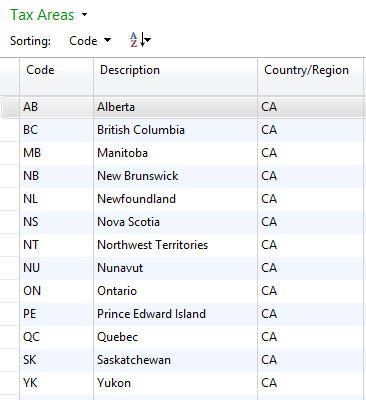Image resolution: width=366 pixels, height=400 pixels.
Task: Select the New Brunswick description cell
Action: pos(175,176)
